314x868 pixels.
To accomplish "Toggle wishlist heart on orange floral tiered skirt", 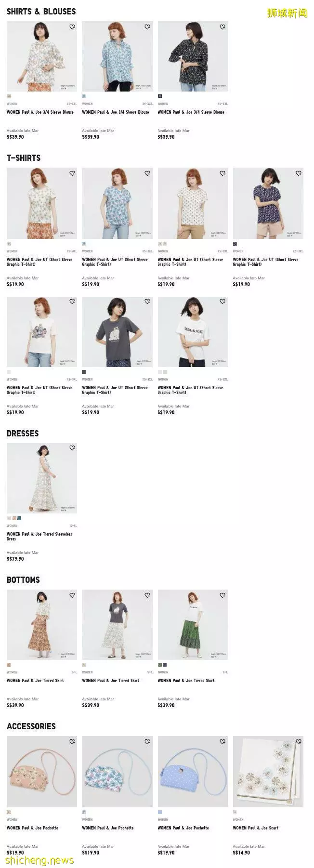I will (x=72, y=595).
